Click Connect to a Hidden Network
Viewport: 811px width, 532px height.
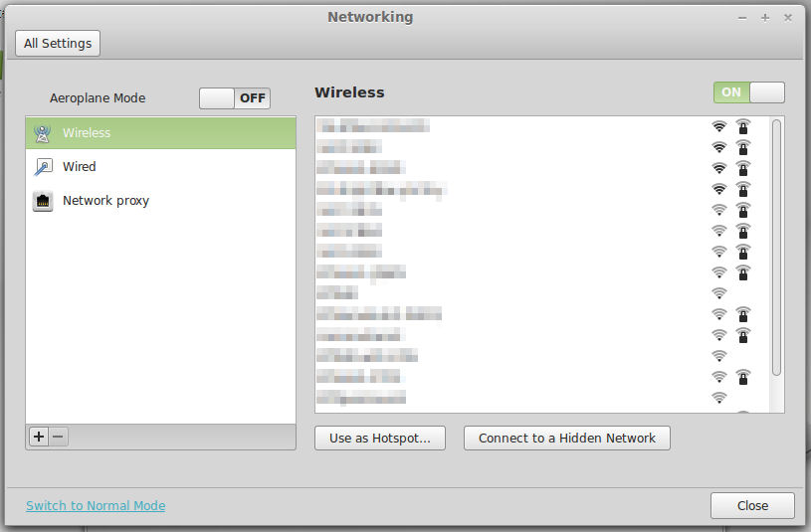tap(567, 438)
